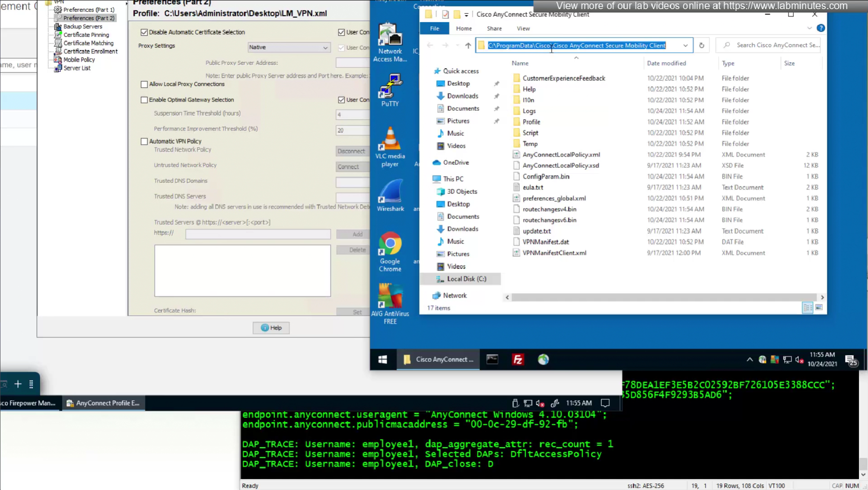868x490 pixels.
Task: Expand the Explorer ribbon chevron
Action: (x=809, y=28)
